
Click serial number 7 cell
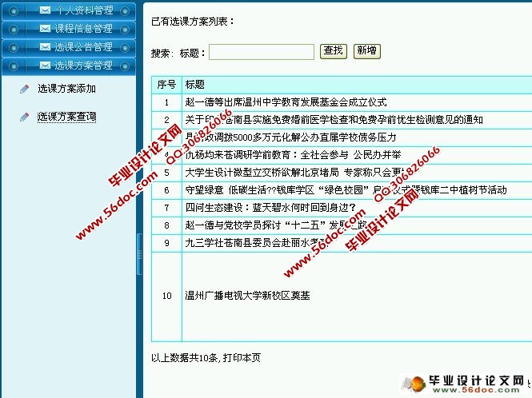(x=166, y=208)
